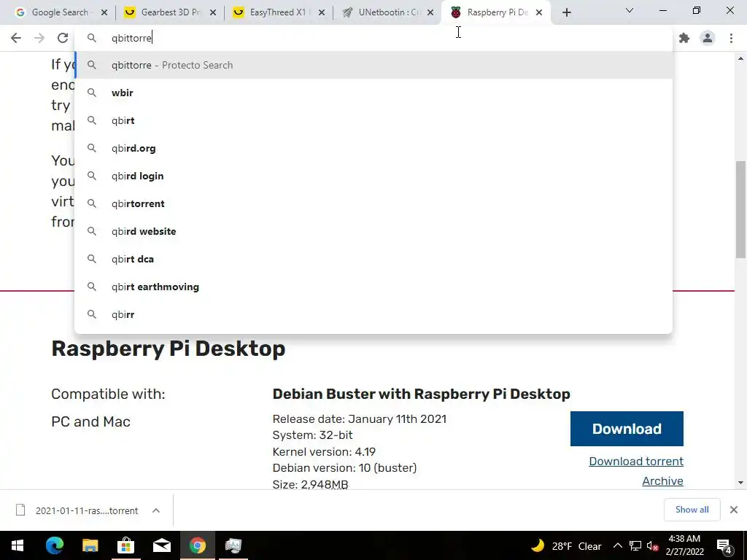Open the notification center icon

click(x=724, y=545)
